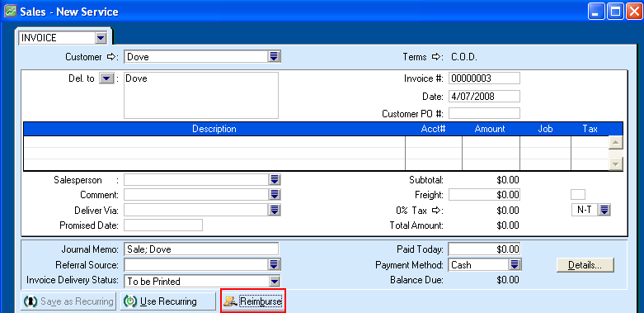Click the Save as Recurring button
Viewport: 644px width, 313px height.
(68, 301)
